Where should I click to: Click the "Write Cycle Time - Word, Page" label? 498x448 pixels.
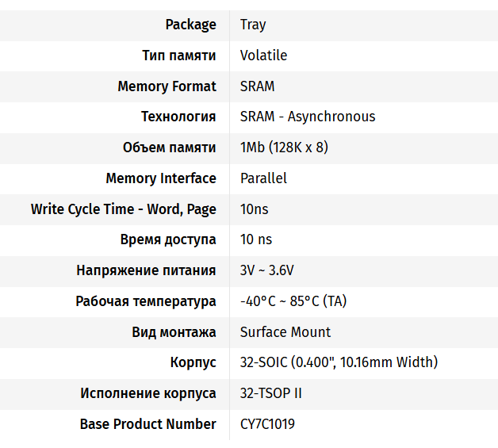[x=123, y=209]
